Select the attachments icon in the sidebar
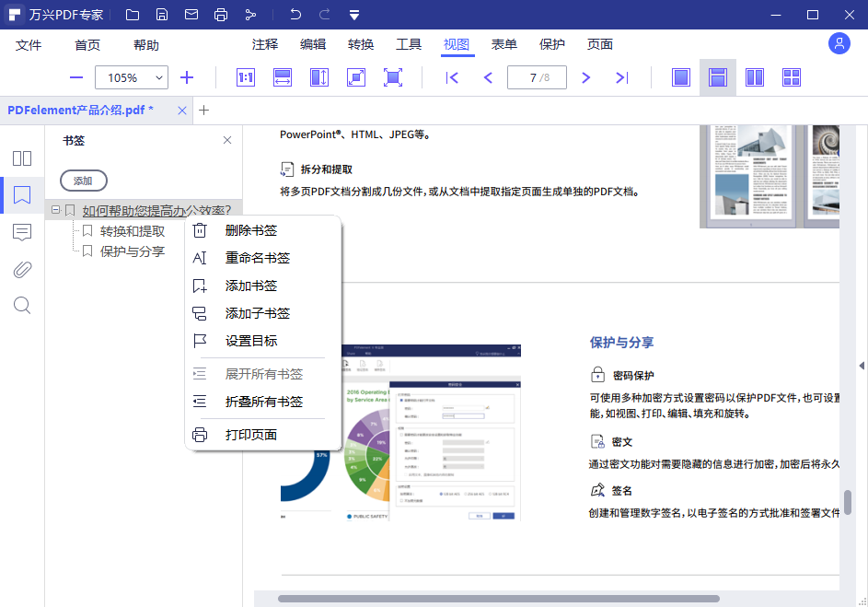The image size is (868, 607). (22, 269)
